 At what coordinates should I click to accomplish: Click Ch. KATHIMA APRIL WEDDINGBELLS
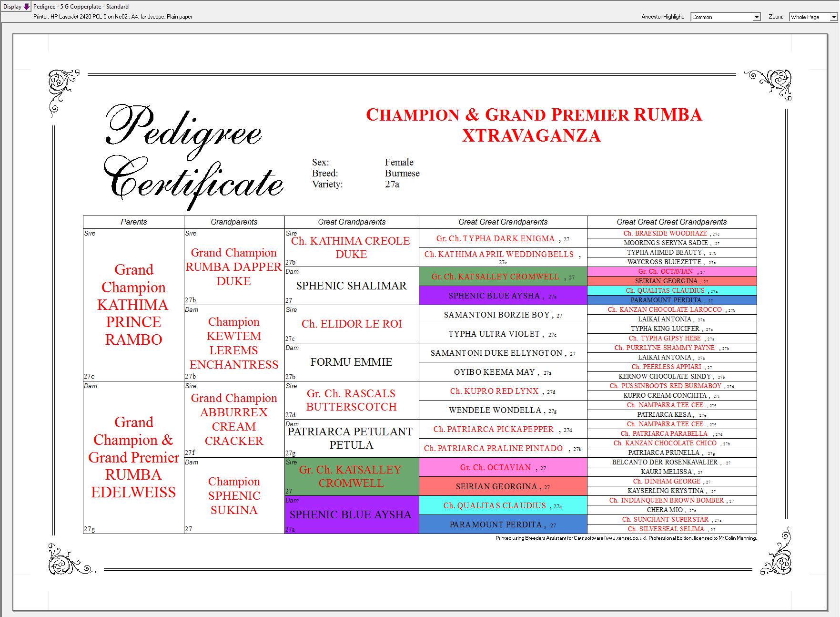(503, 257)
